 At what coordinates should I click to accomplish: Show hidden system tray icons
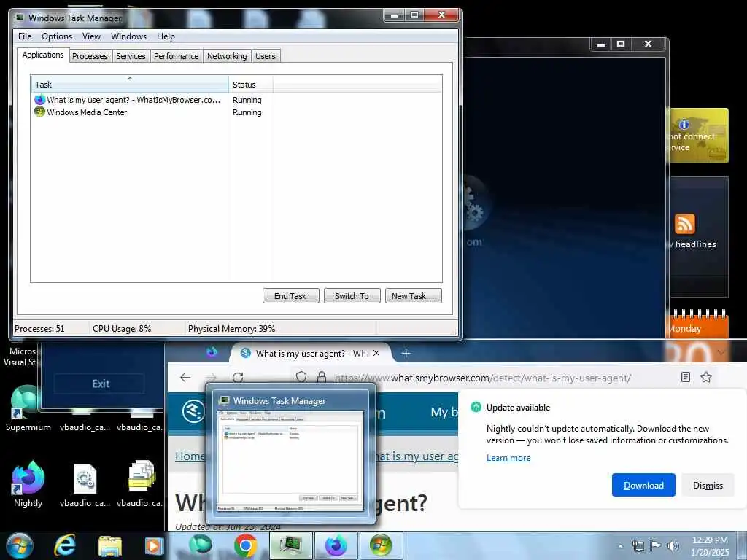click(620, 547)
